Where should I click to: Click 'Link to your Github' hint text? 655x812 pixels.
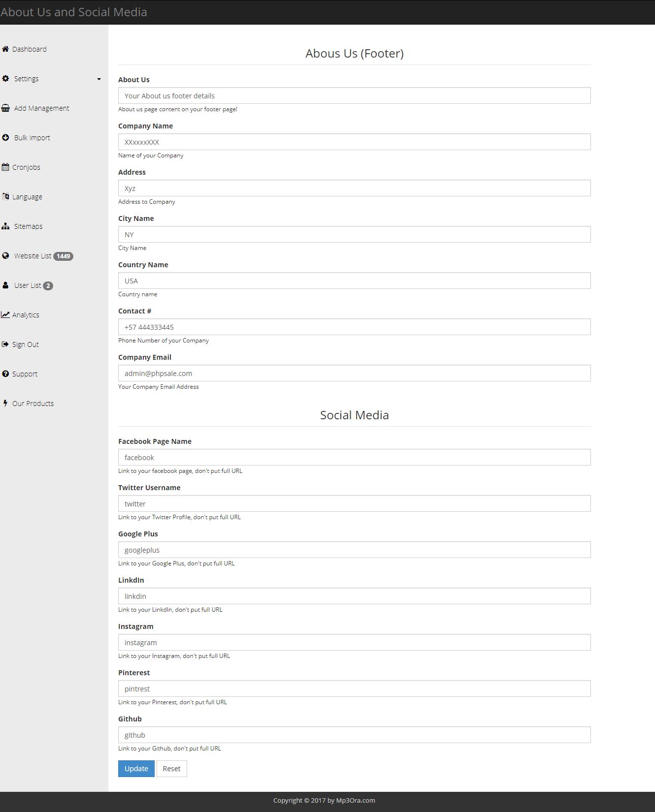pos(169,749)
